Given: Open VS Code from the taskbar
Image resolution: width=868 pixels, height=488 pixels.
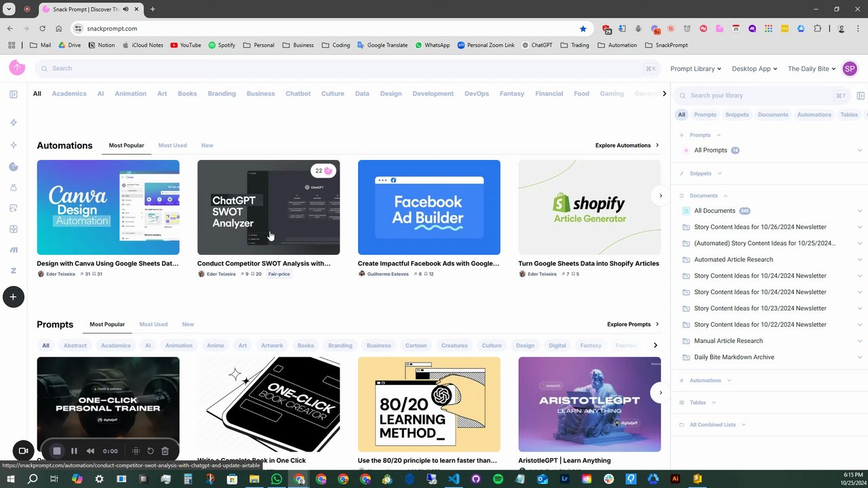Looking at the screenshot, I should pyautogui.click(x=454, y=479).
